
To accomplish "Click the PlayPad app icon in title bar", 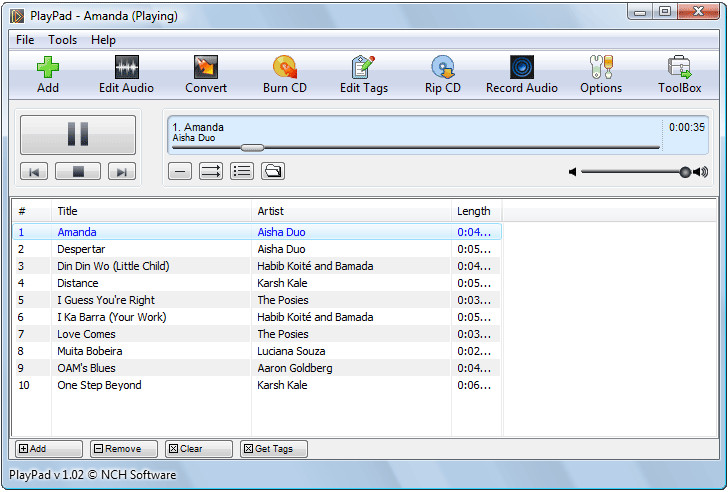I will 17,16.
